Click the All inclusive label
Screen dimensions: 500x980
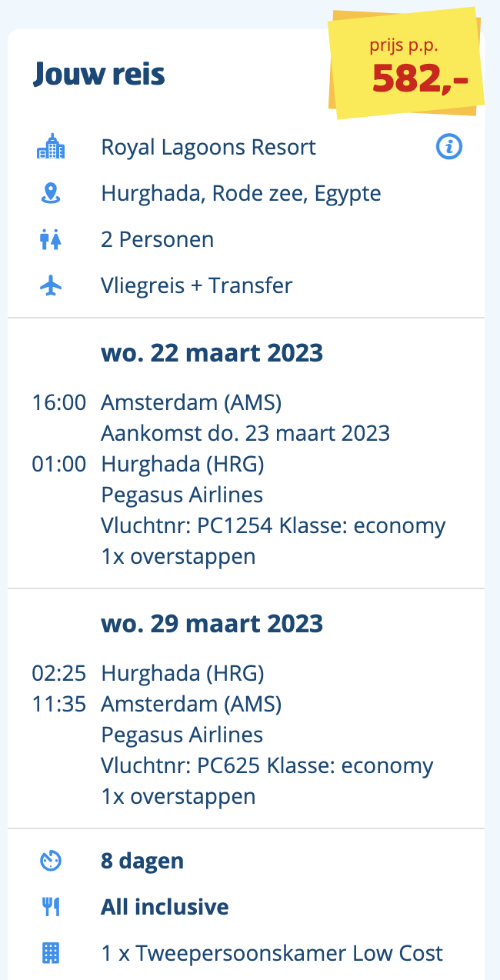point(165,907)
